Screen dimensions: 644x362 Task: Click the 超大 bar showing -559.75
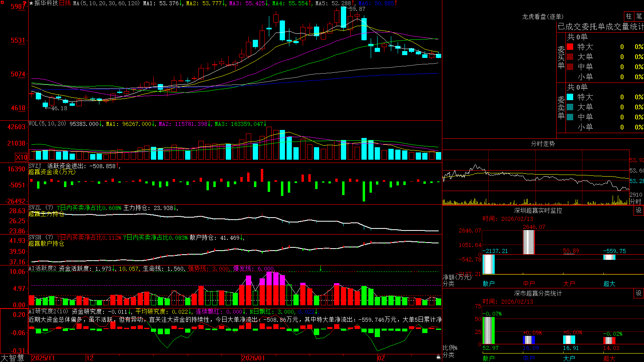609,257
